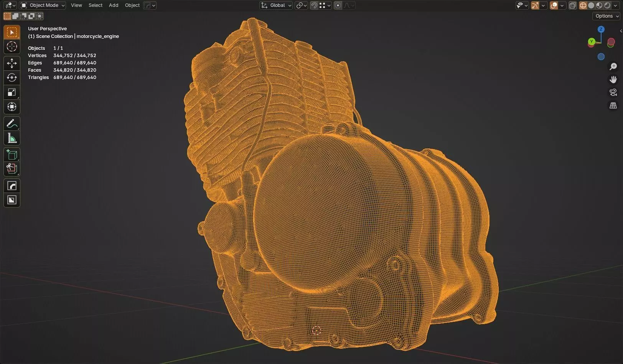Switch to solid viewport shading

[x=591, y=5]
